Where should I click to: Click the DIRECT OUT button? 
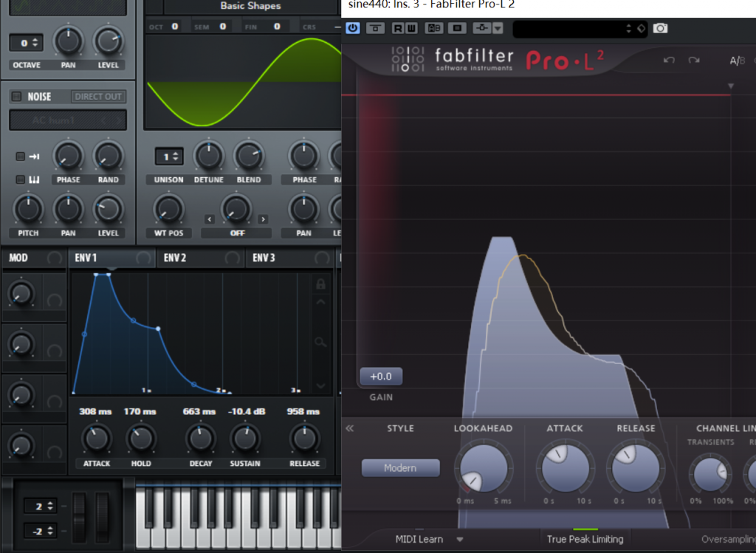click(98, 97)
